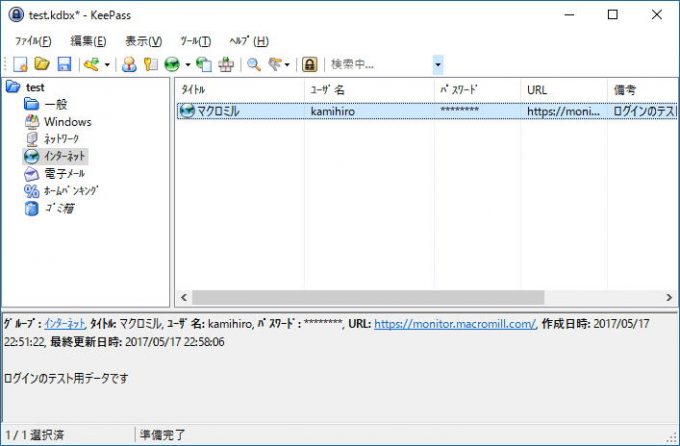Image resolution: width=680 pixels, height=446 pixels.
Task: Open the ファイル(F) menu
Action: [33, 41]
